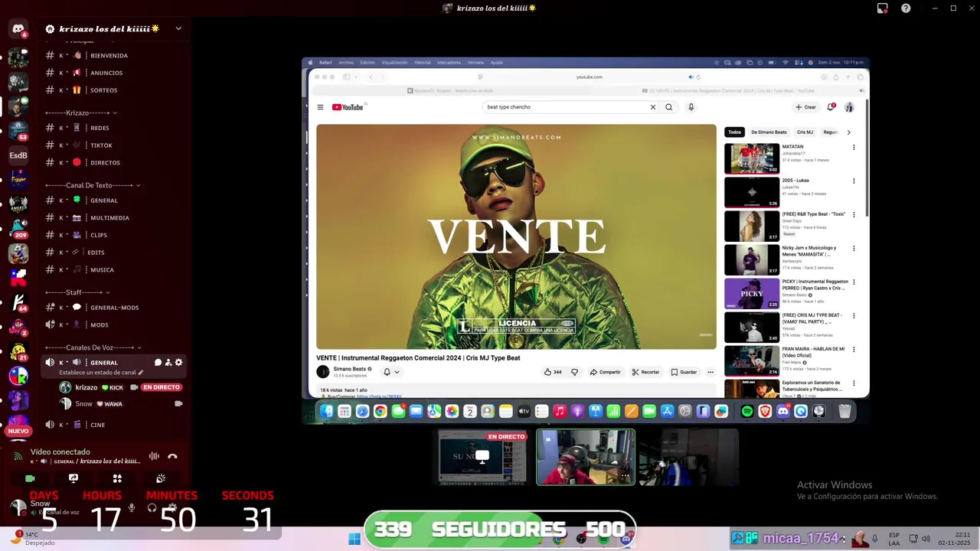Click the YouTube Crear button
980x551 pixels.
805,107
